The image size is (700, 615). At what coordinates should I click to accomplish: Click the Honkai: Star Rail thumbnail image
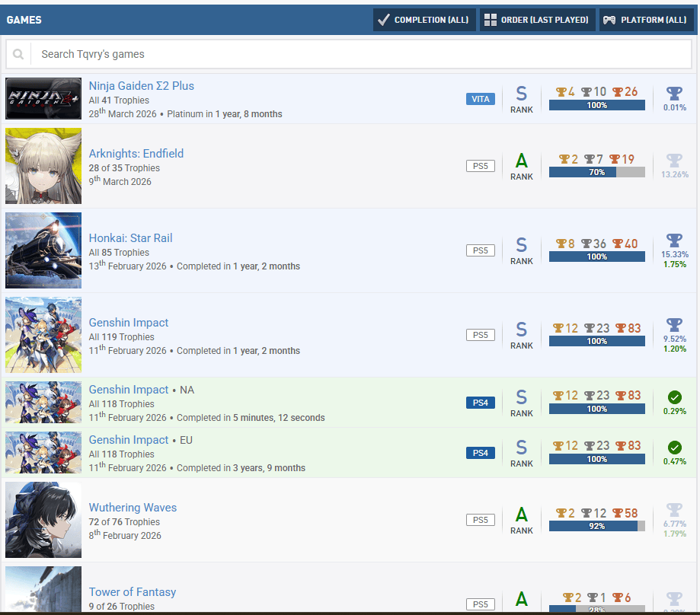(43, 250)
